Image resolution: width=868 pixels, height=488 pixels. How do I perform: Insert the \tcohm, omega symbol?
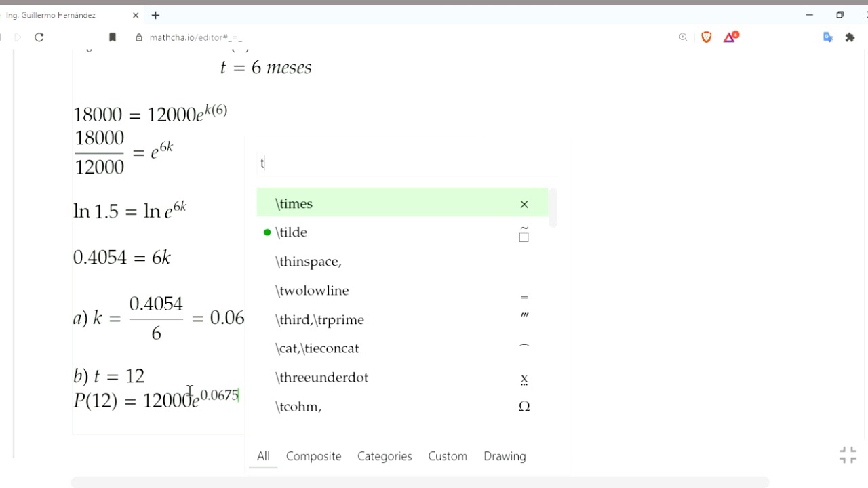402,407
